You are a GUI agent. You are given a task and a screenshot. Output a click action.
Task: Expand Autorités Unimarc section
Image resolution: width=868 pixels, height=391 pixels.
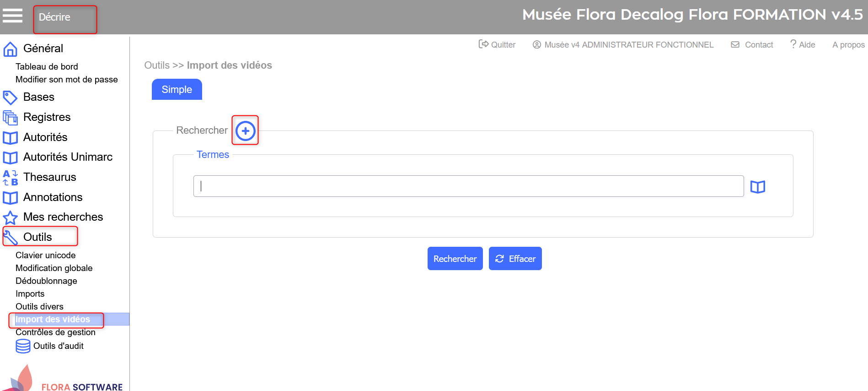pyautogui.click(x=68, y=157)
